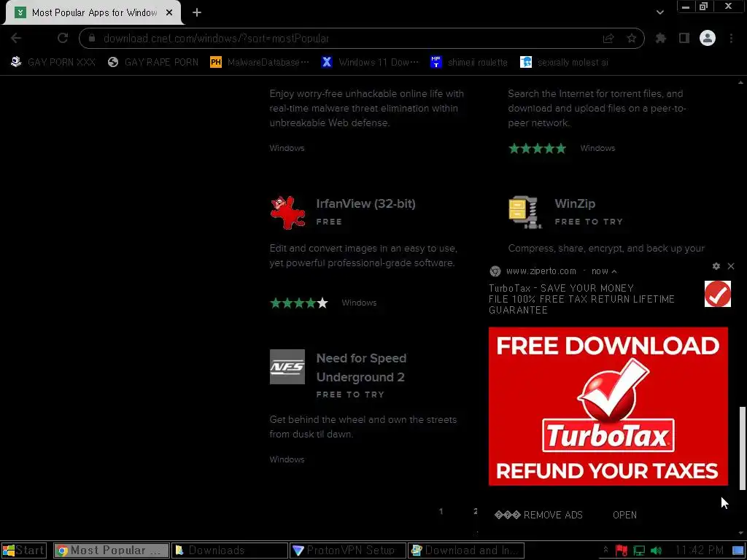Dismiss the ziperto.com notification
The height and width of the screenshot is (560, 747).
pyautogui.click(x=731, y=266)
